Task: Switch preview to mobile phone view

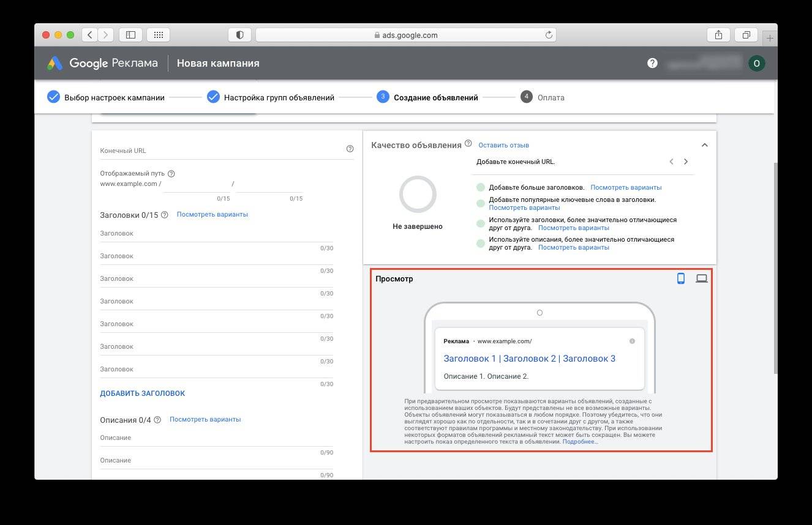Action: point(680,279)
